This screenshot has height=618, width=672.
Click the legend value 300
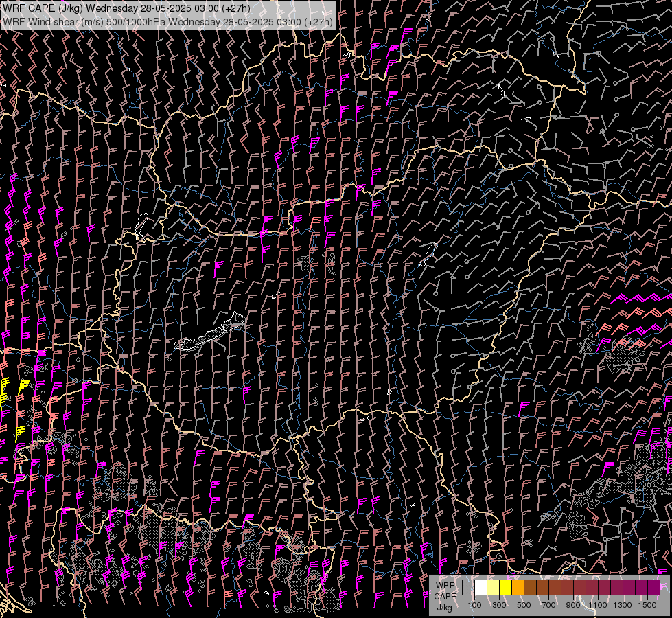tap(499, 605)
